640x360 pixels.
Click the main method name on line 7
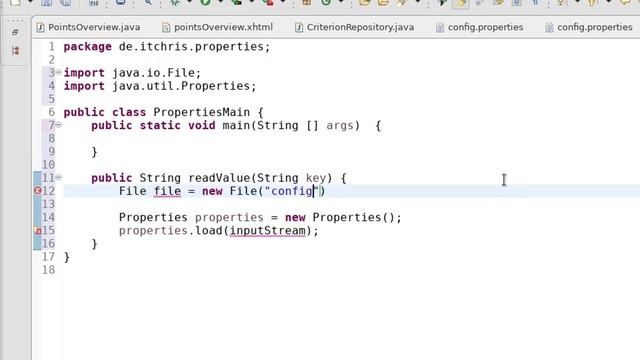click(x=236, y=125)
